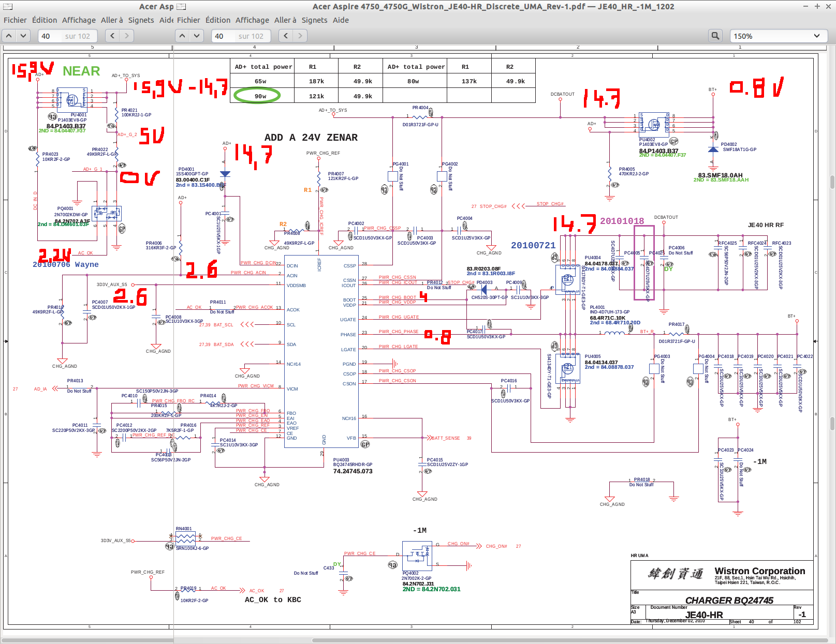
Task: Click 'CHG_ON#' net label at bottom
Action: 458,544
